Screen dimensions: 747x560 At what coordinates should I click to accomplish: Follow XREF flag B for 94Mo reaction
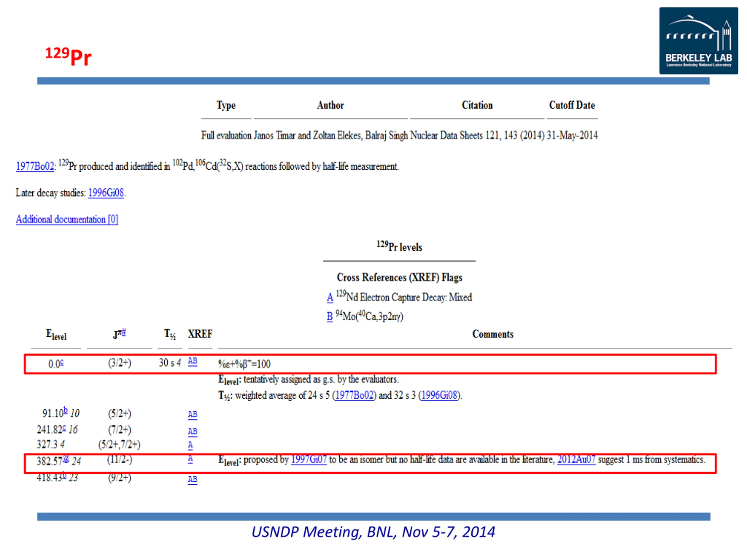coord(330,317)
